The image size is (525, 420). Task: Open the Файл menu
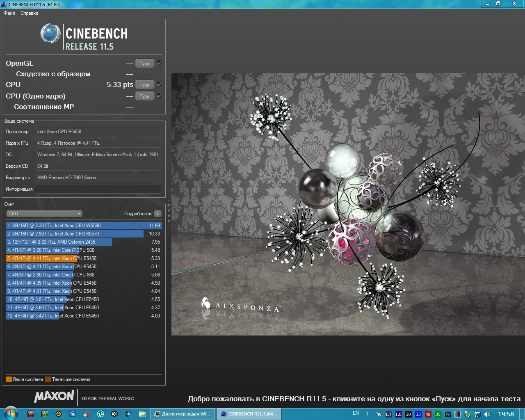[9, 13]
